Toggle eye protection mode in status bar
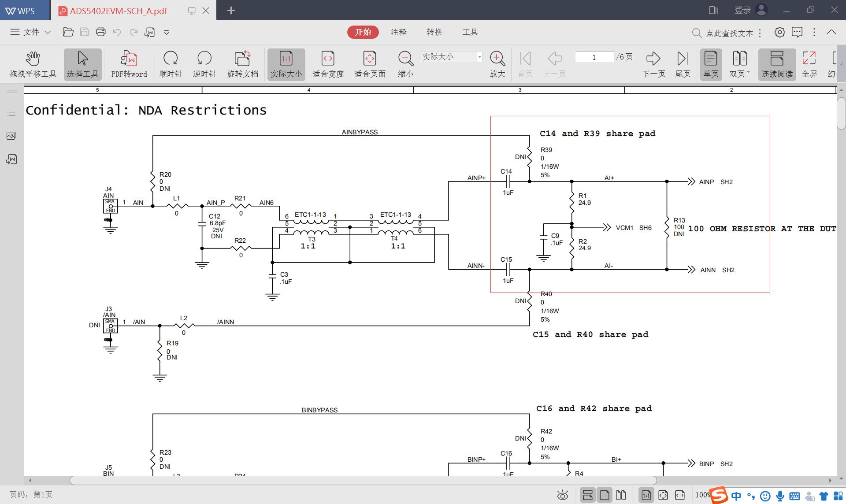 tap(562, 495)
